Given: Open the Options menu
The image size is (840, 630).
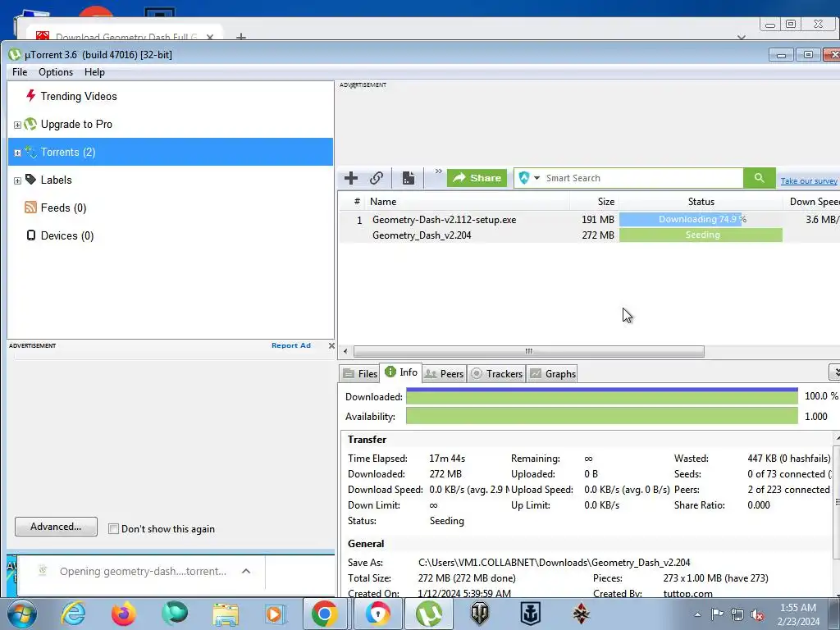Looking at the screenshot, I should click(56, 72).
